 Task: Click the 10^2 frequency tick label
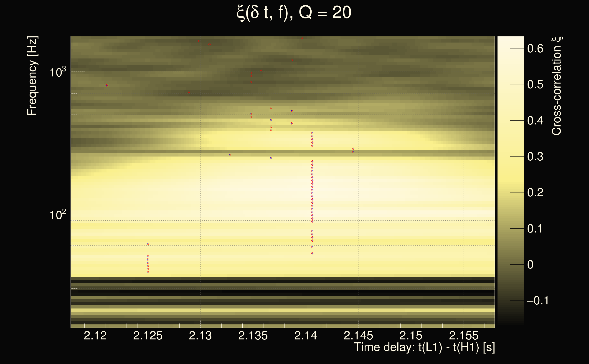(58, 215)
